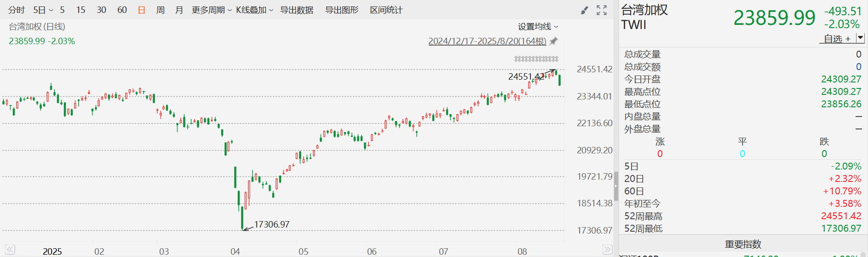Click the 总成交量 row label
868x257 pixels.
coord(642,54)
